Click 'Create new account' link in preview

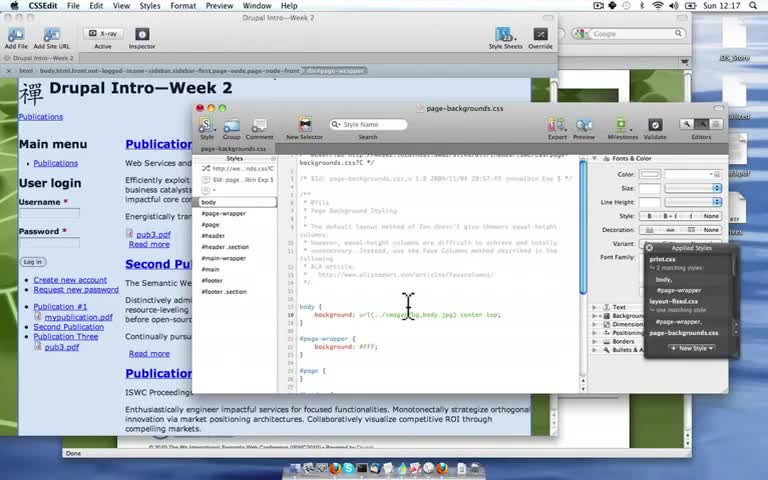pyautogui.click(x=70, y=280)
